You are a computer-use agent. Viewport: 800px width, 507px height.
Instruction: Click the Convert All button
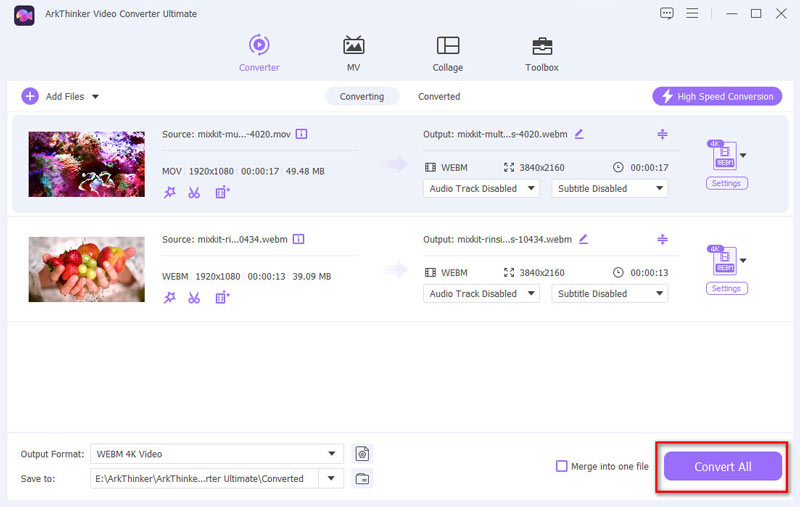pos(722,466)
